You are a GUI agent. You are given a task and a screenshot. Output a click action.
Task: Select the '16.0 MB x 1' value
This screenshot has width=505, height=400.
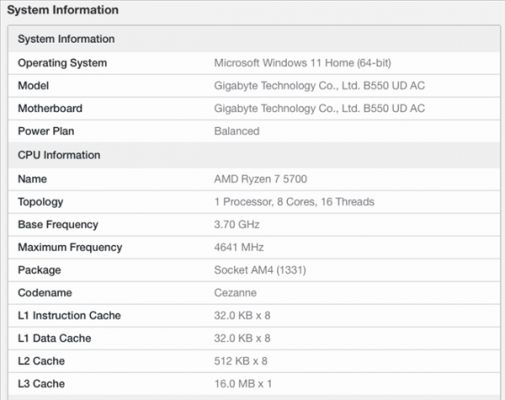[x=243, y=384]
